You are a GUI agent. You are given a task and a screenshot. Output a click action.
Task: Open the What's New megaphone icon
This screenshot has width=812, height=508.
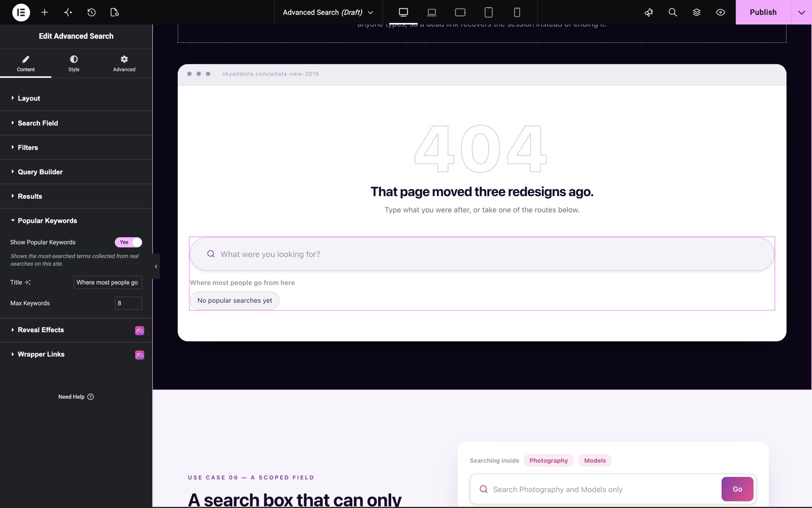click(649, 12)
